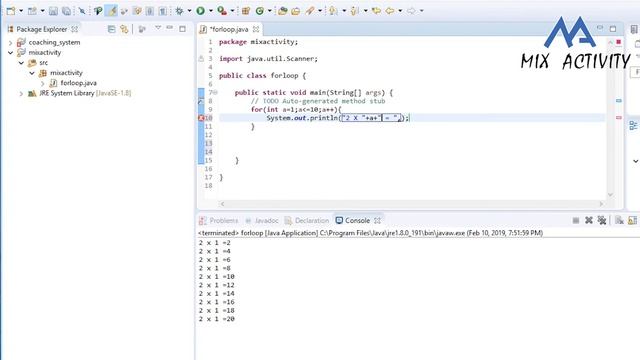
Task: Toggle Link with Editor in Package Explorer
Action: pyautogui.click(x=124, y=29)
